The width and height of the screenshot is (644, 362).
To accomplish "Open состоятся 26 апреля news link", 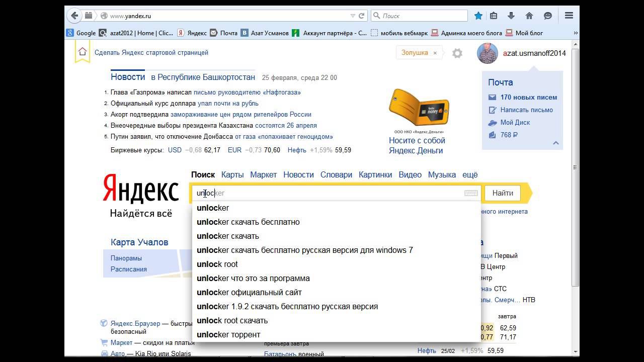I will [x=286, y=126].
